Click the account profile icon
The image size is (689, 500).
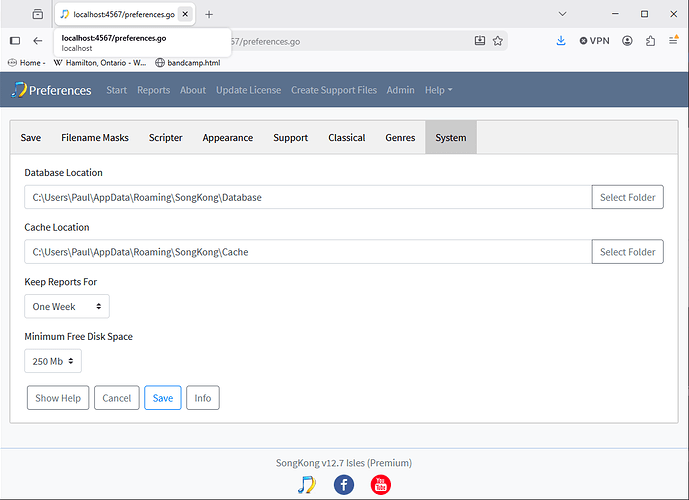point(627,41)
